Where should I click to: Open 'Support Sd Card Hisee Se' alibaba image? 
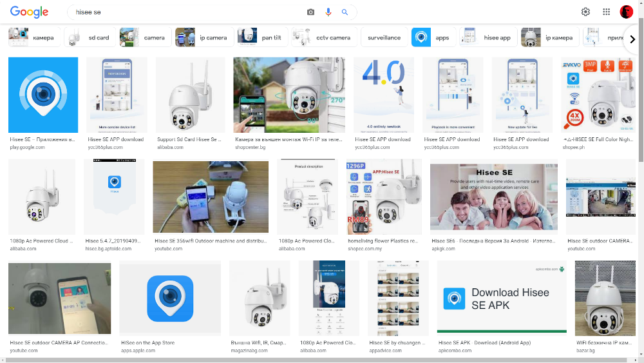[x=190, y=95]
